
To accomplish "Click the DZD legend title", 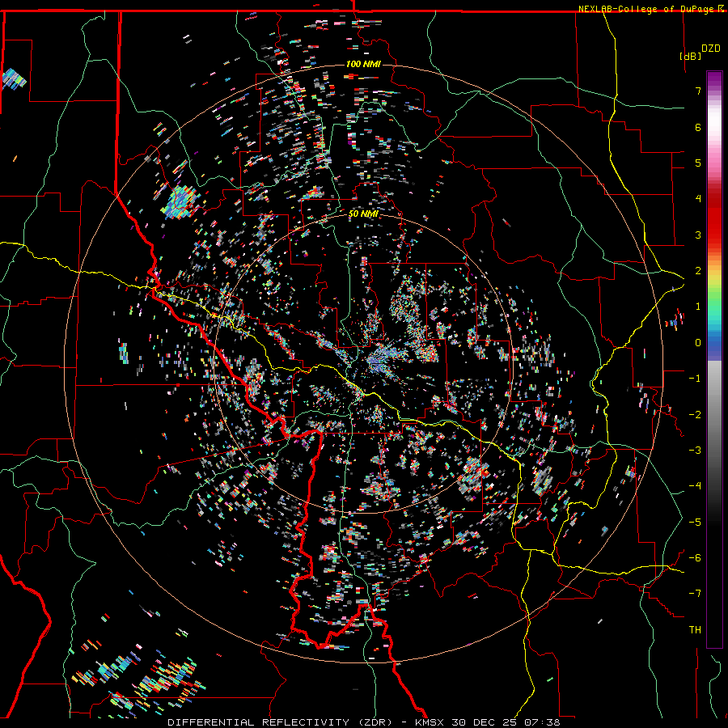I will (710, 49).
